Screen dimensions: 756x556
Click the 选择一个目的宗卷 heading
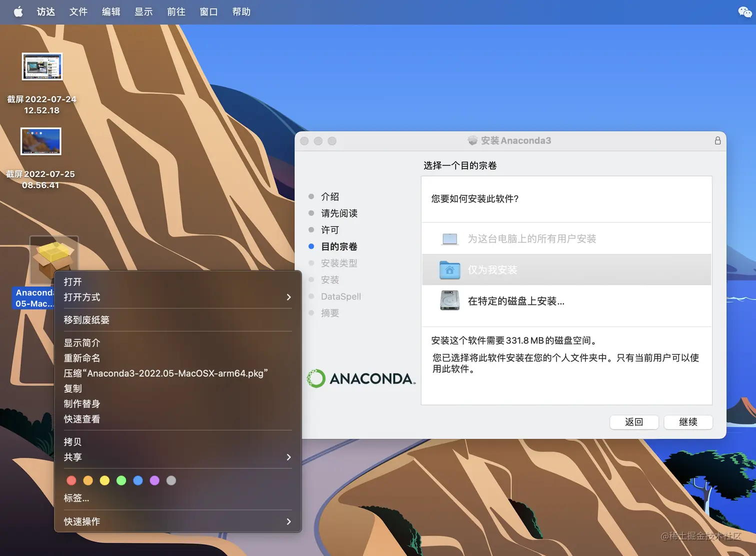460,166
